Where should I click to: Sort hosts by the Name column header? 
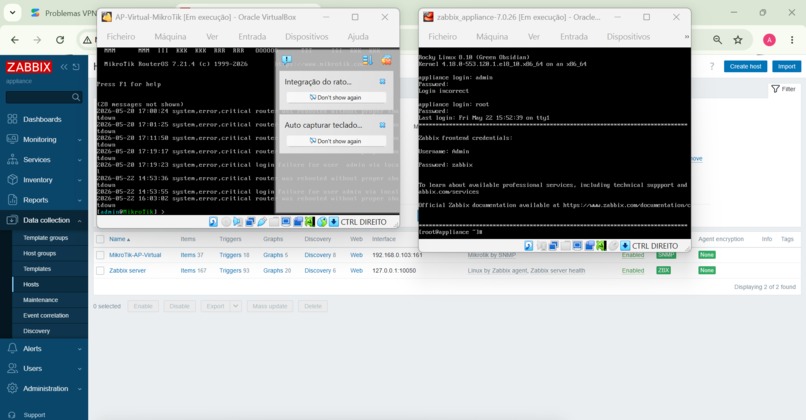pos(119,239)
